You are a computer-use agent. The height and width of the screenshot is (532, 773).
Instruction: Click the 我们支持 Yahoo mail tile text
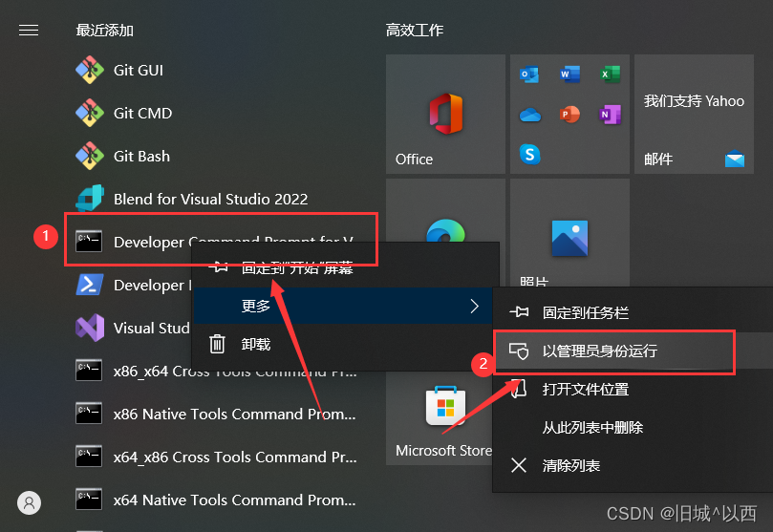tap(694, 101)
